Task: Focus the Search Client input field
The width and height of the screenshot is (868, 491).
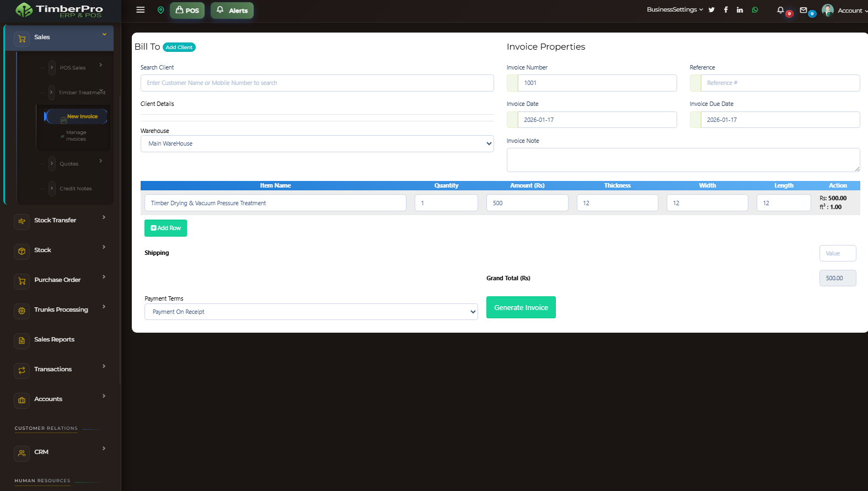Action: pyautogui.click(x=317, y=83)
